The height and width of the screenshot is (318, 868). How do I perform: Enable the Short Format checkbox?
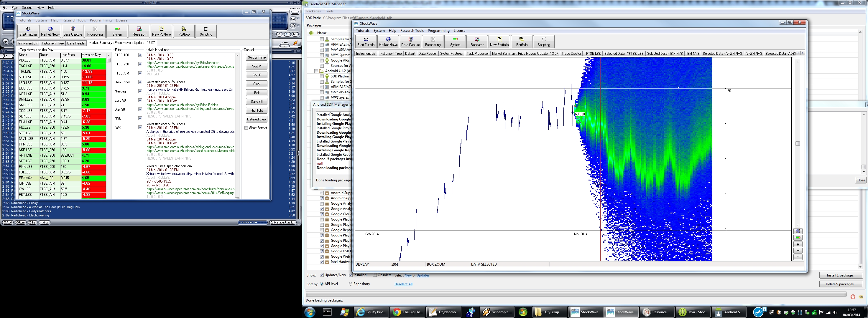246,128
